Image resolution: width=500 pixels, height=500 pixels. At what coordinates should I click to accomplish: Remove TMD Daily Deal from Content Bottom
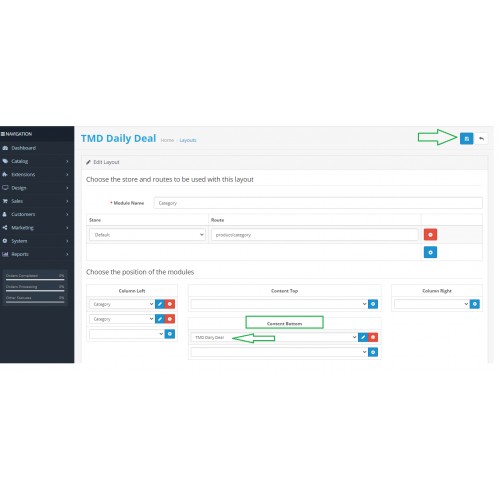click(x=373, y=337)
